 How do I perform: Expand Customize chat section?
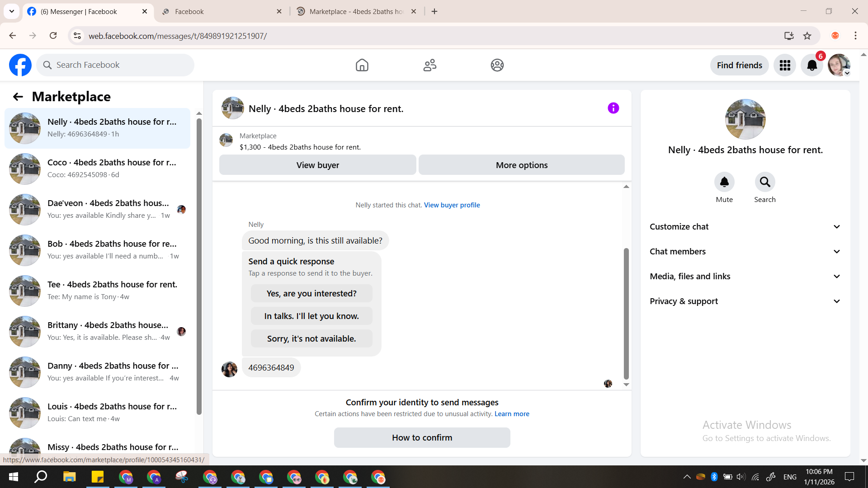[745, 227]
